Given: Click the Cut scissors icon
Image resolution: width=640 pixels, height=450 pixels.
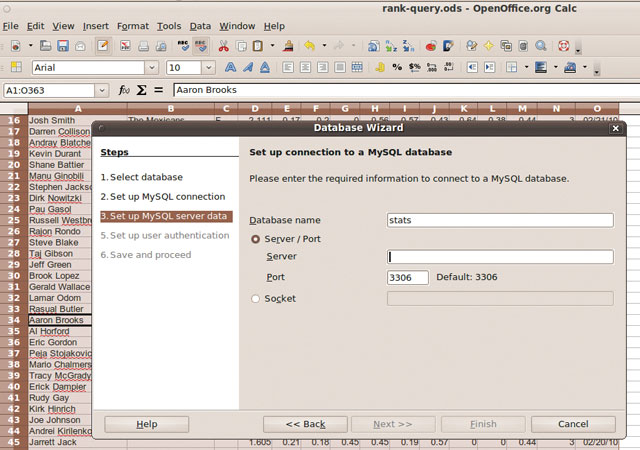Looking at the screenshot, I should (x=223, y=46).
